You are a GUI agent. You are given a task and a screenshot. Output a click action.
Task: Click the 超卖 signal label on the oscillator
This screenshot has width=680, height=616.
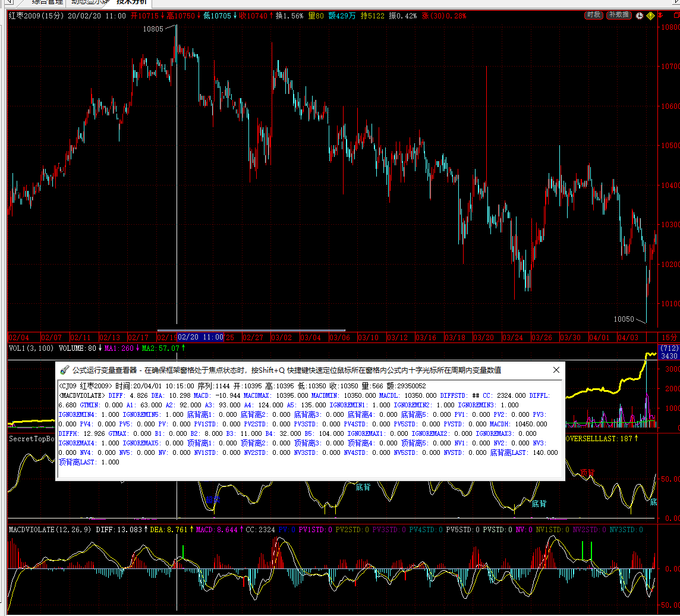(x=213, y=499)
